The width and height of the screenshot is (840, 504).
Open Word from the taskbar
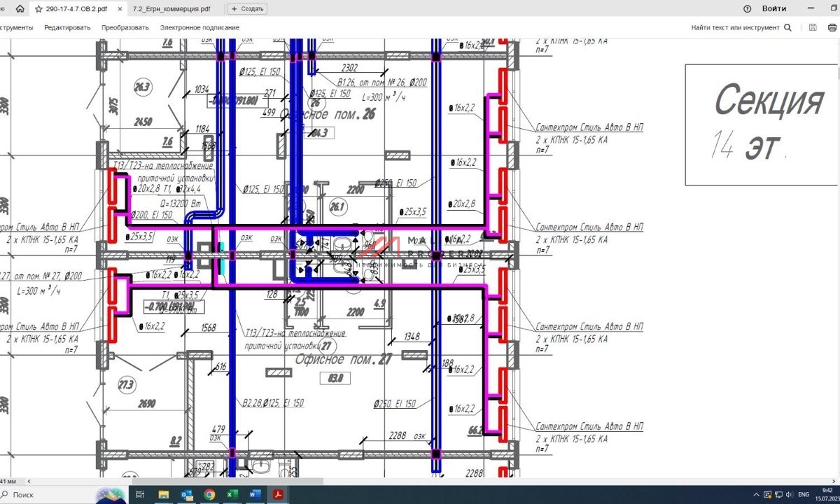click(x=255, y=495)
